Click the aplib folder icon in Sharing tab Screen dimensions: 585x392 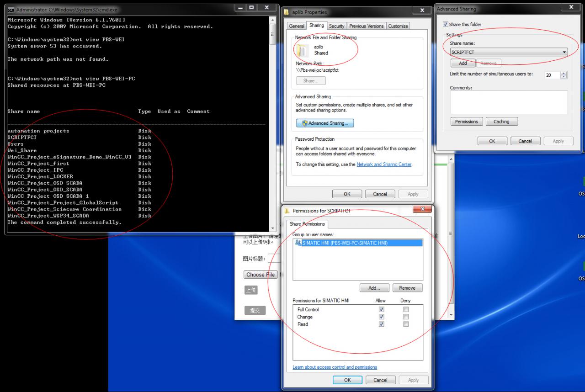click(303, 50)
